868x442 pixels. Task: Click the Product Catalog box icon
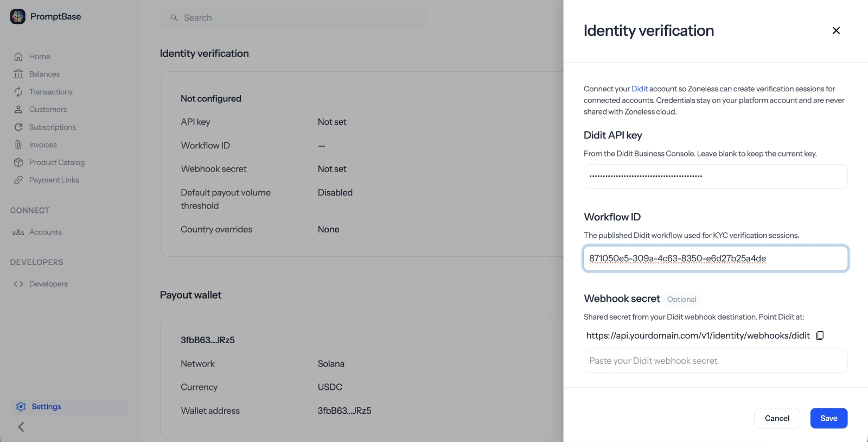click(x=18, y=162)
